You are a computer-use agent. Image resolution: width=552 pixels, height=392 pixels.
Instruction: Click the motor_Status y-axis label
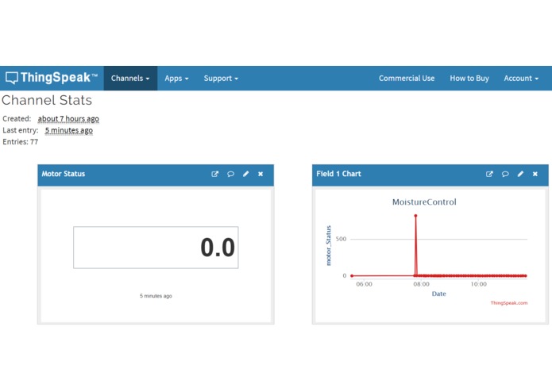click(x=328, y=245)
